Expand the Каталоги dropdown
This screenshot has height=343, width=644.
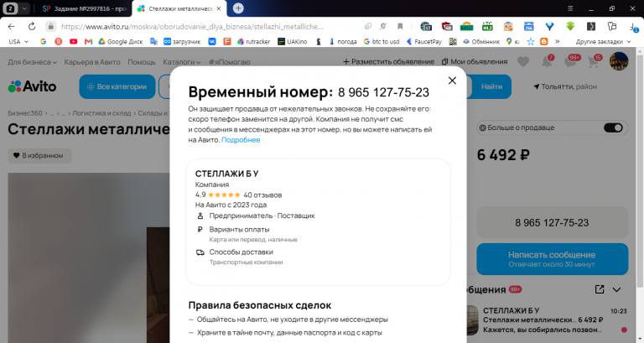(x=181, y=62)
